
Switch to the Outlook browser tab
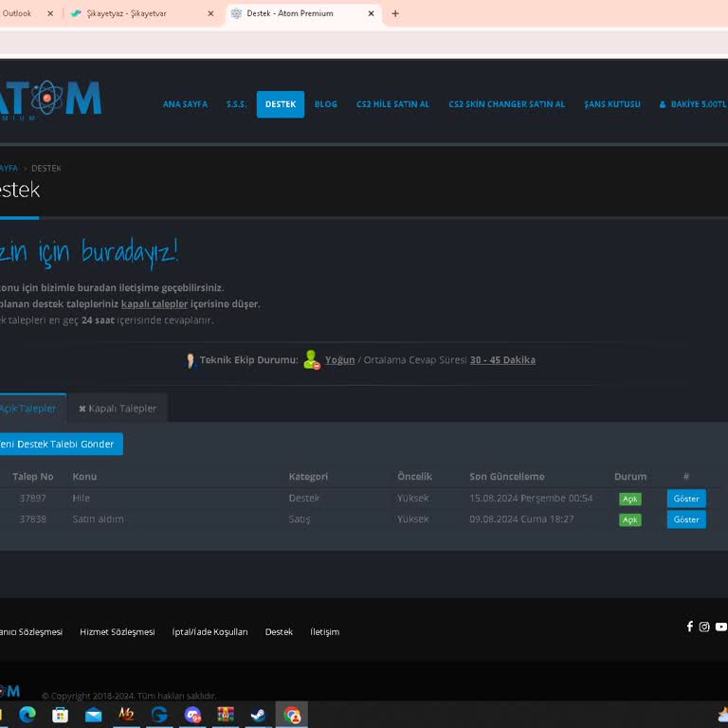tap(27, 13)
